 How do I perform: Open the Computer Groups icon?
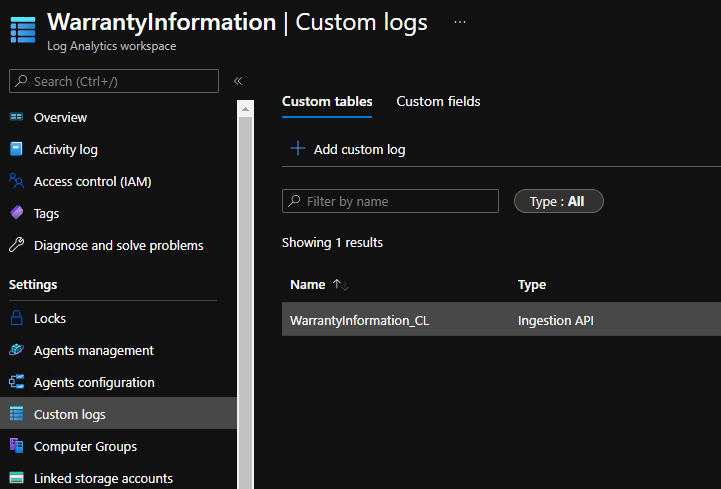[16, 446]
